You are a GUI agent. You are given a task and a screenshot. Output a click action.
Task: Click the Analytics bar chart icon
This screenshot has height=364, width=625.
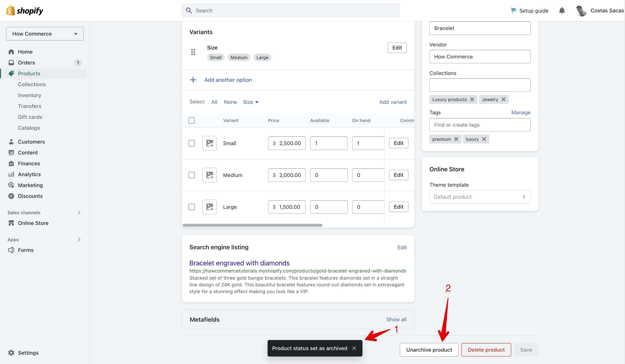point(11,174)
